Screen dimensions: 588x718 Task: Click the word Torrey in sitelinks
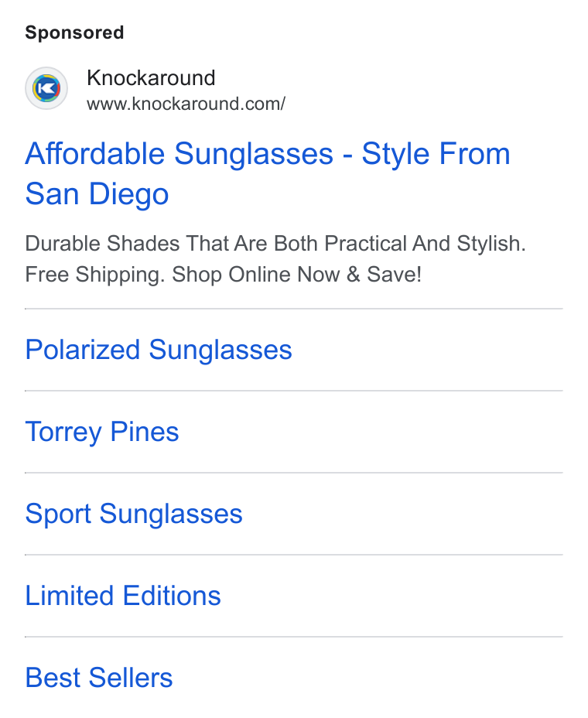63,432
